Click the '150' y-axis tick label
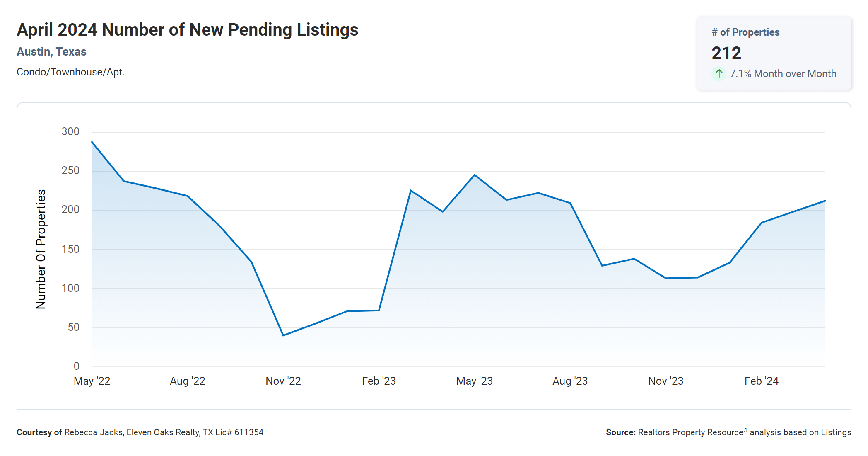This screenshot has height=456, width=868. 70,249
